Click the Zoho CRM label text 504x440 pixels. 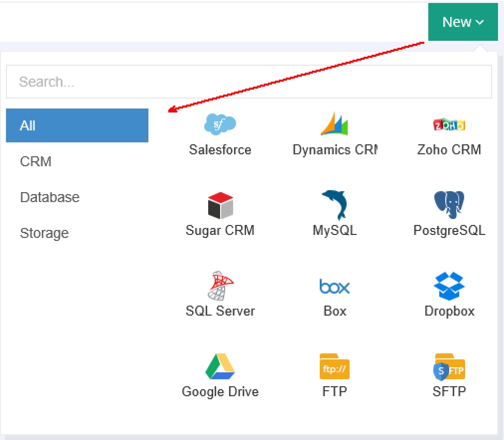pyautogui.click(x=449, y=150)
